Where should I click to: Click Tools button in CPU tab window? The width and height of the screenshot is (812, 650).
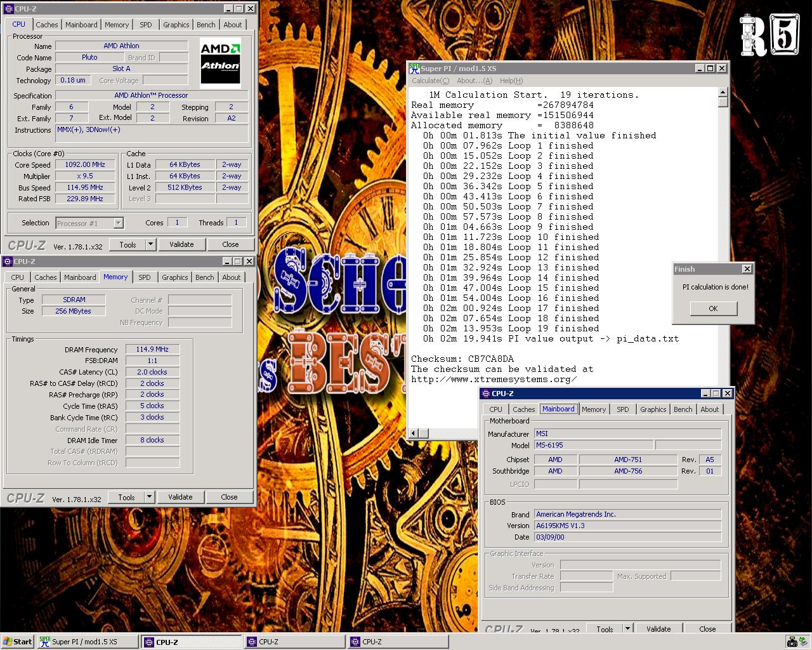[x=128, y=244]
